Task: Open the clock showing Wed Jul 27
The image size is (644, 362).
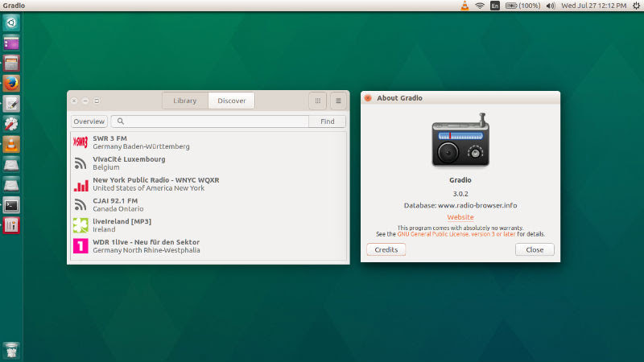Action: coord(594,6)
